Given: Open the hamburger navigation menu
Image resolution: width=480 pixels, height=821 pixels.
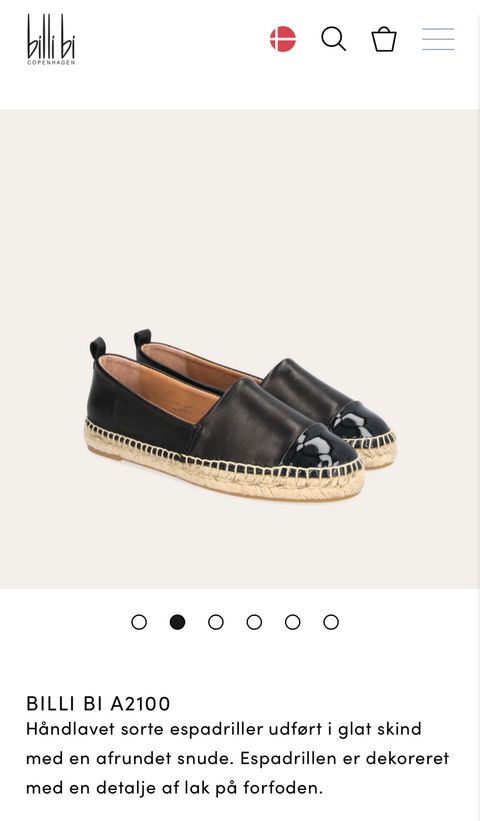Looking at the screenshot, I should point(438,39).
